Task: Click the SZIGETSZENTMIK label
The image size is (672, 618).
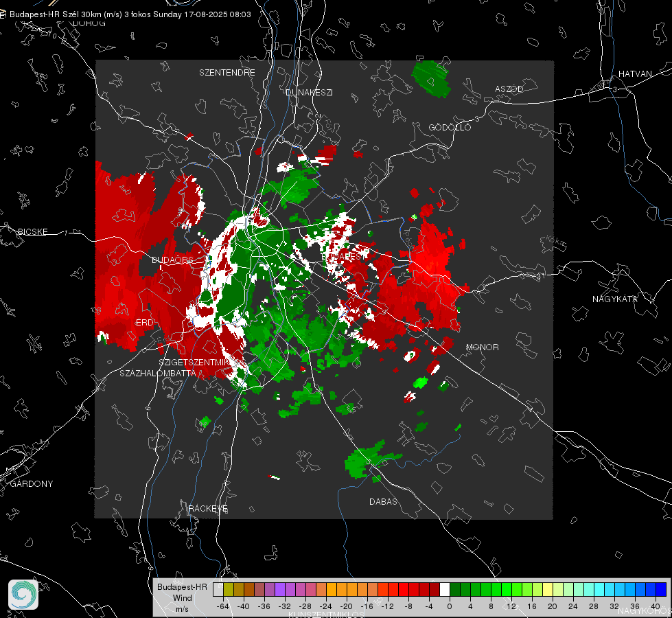Action: click(194, 363)
